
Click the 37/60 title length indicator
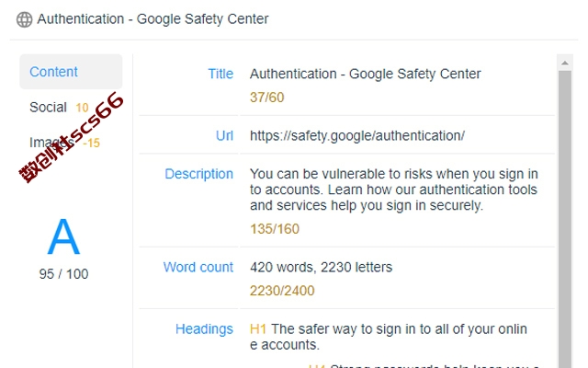[x=267, y=98]
